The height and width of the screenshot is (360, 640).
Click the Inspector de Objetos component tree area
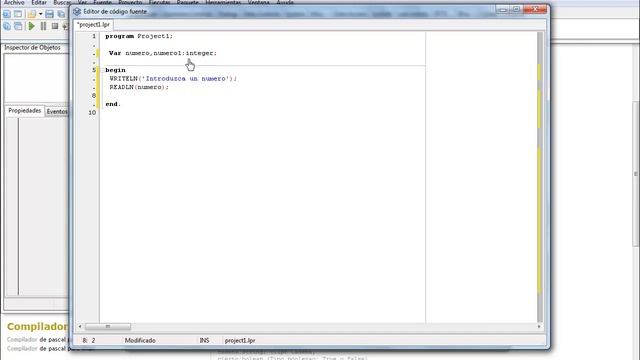coord(36,78)
